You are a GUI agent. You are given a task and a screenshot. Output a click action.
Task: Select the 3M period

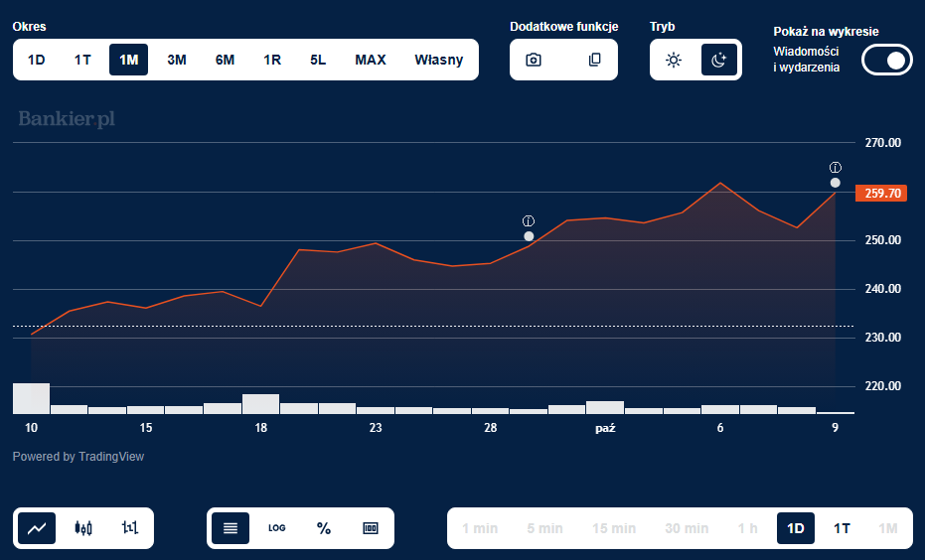click(x=177, y=60)
